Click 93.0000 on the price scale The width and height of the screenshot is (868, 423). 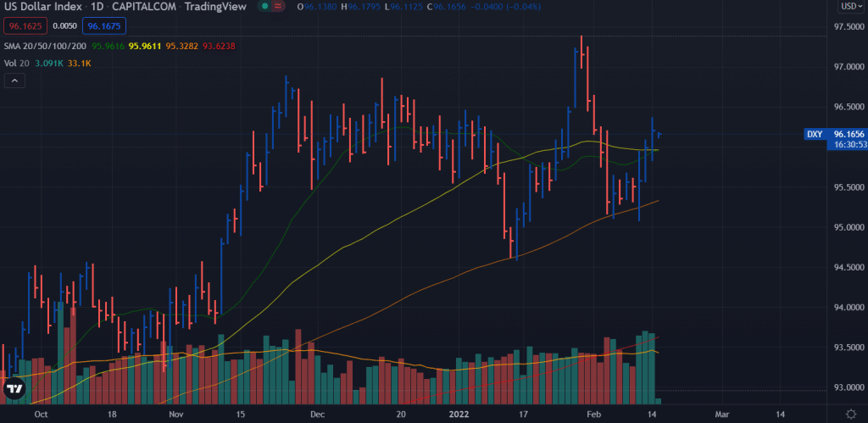pos(849,387)
